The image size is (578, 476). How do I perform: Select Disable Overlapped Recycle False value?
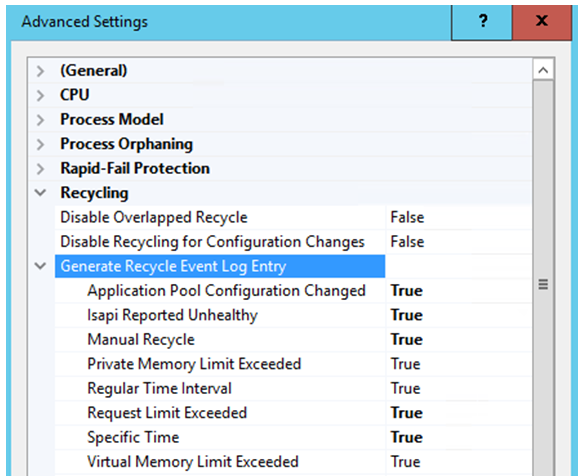point(459,217)
